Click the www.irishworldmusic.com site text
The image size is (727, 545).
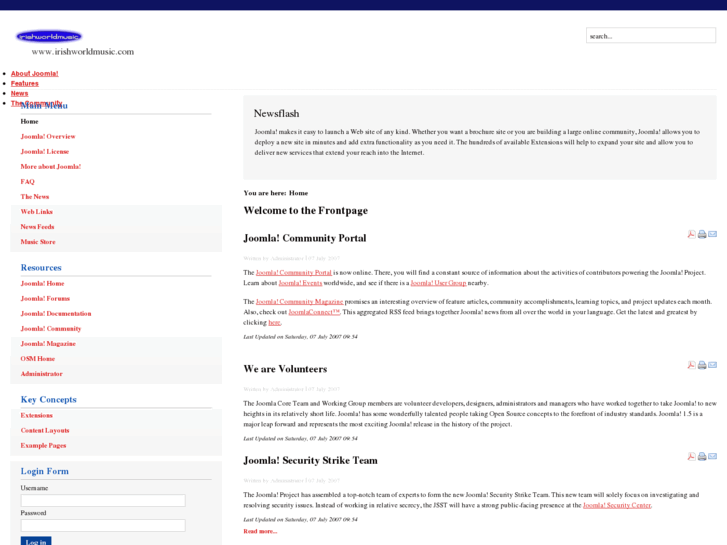click(x=83, y=52)
